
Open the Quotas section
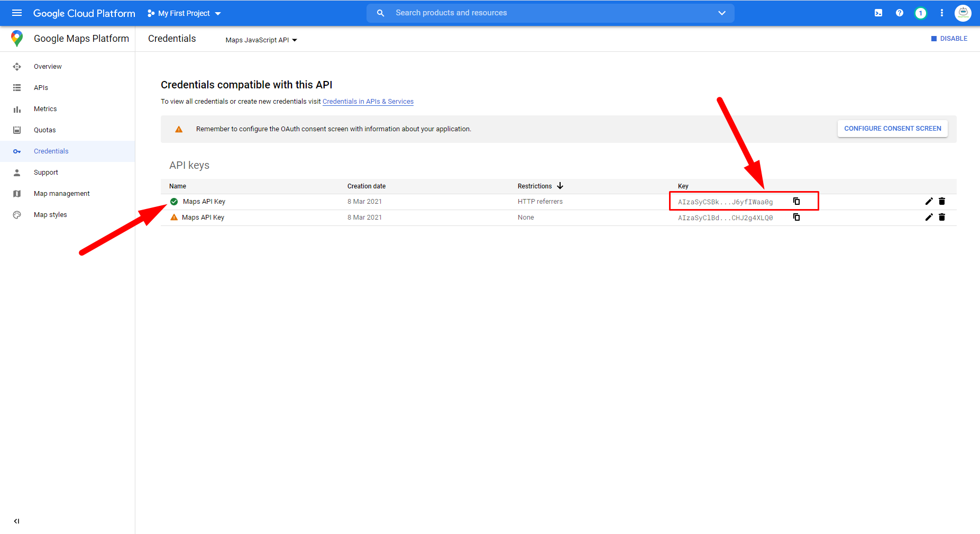click(x=44, y=130)
